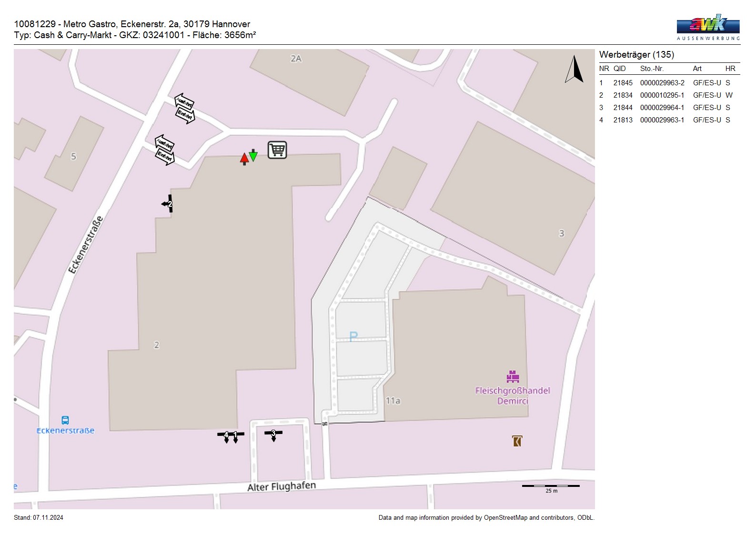Select table row with QID 21834
Screen dimensions: 756x535
point(669,95)
